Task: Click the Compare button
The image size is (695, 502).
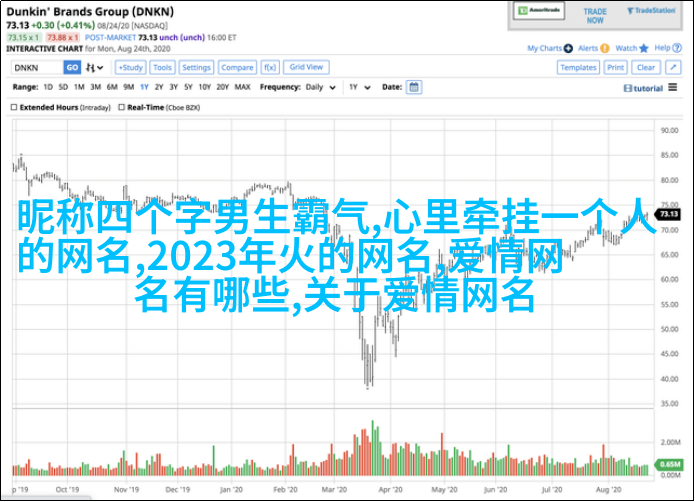Action: (237, 68)
